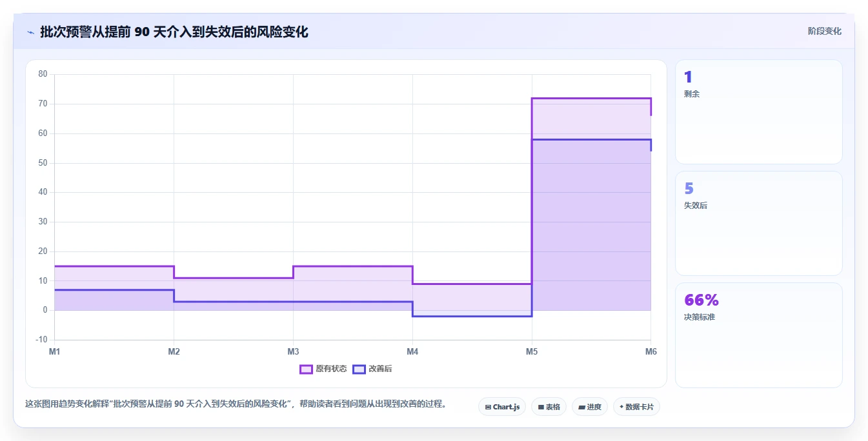This screenshot has height=441, width=868.
Task: Click the M1 axis label
Action: point(54,351)
